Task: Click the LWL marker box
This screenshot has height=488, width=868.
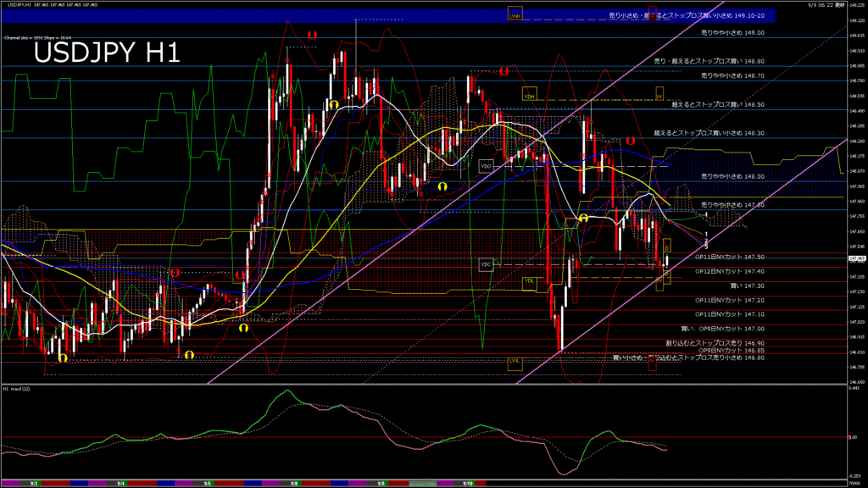Action: (x=515, y=363)
